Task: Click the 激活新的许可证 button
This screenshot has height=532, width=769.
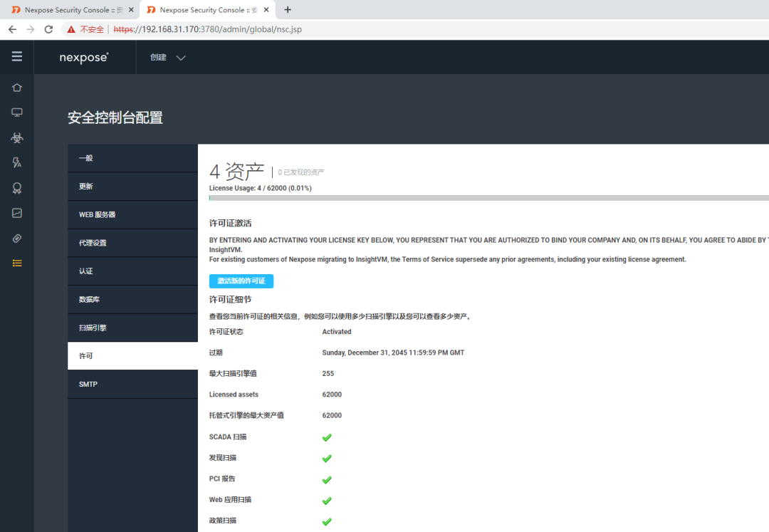Action: pyautogui.click(x=241, y=281)
